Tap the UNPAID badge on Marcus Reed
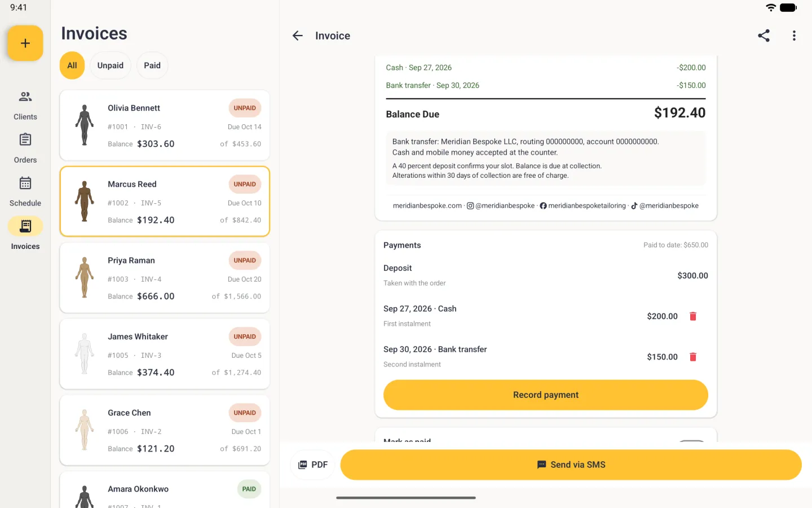This screenshot has height=508, width=812. coord(245,184)
